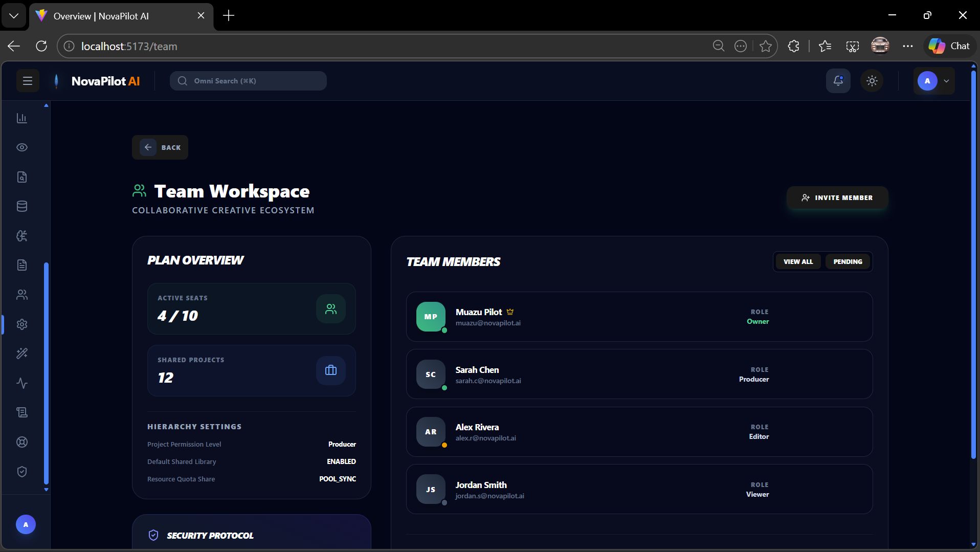Screen dimensions: 980x552
Task: Click INVITE MEMBER button
Action: coord(837,197)
